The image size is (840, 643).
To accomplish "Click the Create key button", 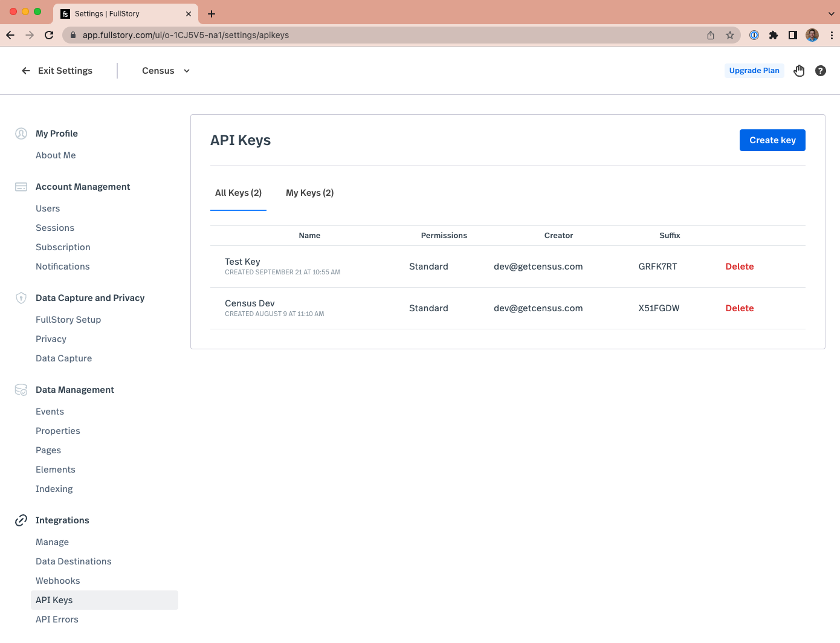I will tap(772, 140).
